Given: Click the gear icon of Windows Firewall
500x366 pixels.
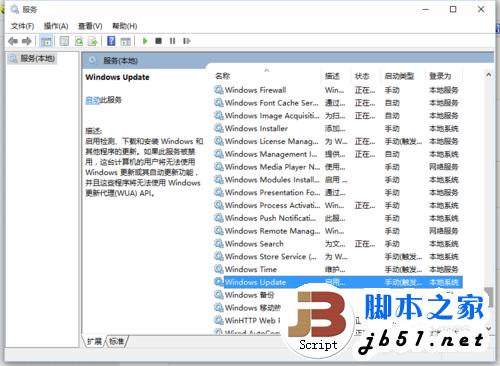Looking at the screenshot, I should (219, 90).
